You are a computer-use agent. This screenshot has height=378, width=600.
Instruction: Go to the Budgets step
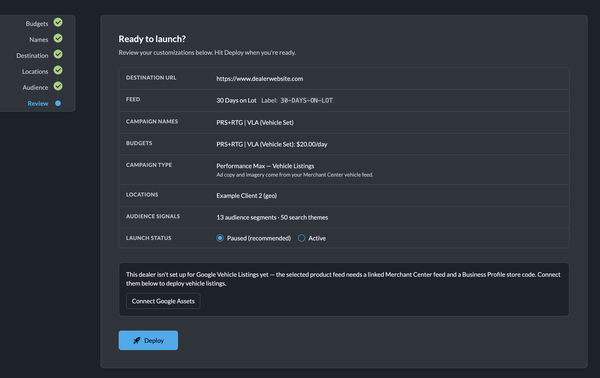click(x=37, y=24)
